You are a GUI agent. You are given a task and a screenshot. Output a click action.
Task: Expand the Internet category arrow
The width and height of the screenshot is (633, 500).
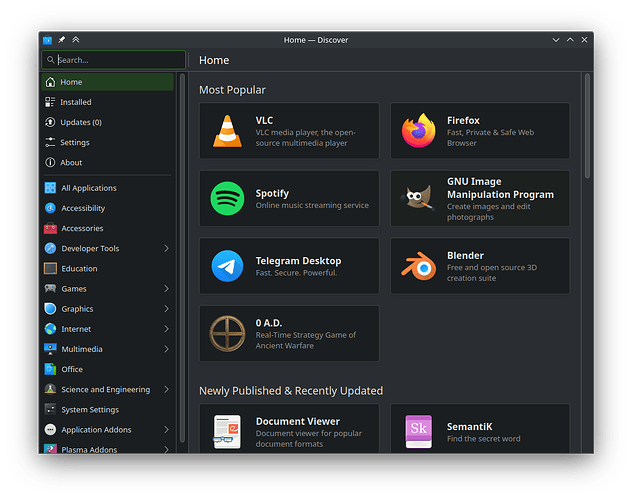click(166, 329)
